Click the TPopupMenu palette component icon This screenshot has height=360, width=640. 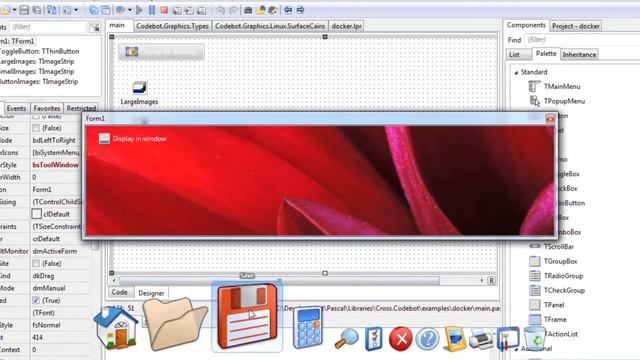pos(534,101)
